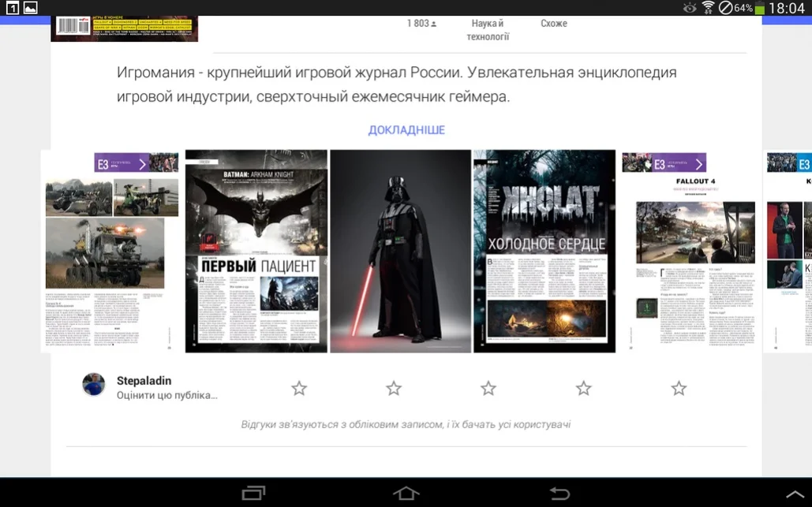Expand the navigation bar up-arrow
This screenshot has width=812, height=507.
pos(795,494)
